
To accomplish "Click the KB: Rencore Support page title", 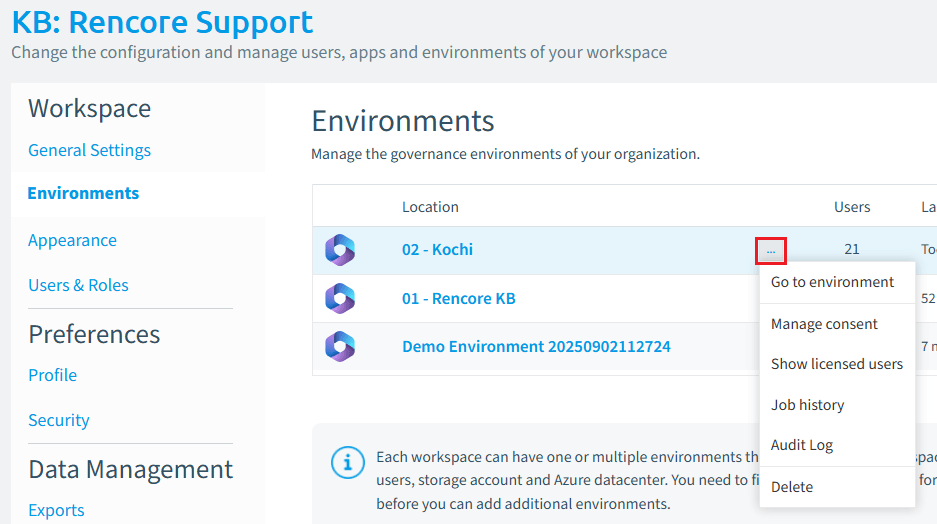I will pos(162,22).
